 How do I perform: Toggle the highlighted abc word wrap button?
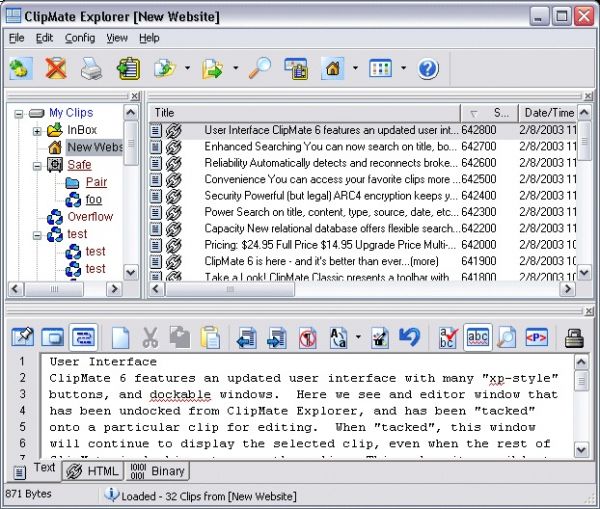(x=478, y=337)
